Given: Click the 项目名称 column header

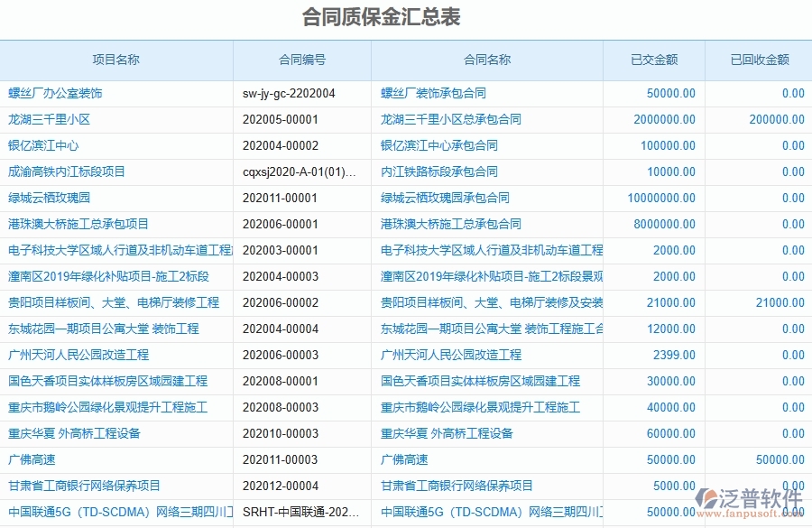Looking at the screenshot, I should 116,60.
